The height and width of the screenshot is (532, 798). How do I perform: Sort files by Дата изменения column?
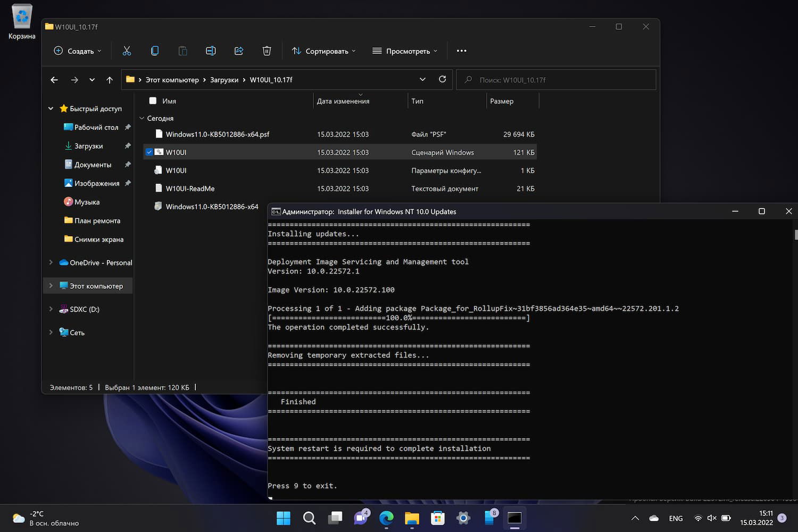point(343,101)
